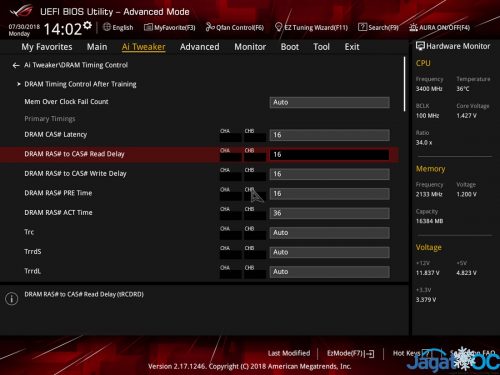Select the Ai Tweaker tab
The width and height of the screenshot is (500, 375).
point(143,47)
